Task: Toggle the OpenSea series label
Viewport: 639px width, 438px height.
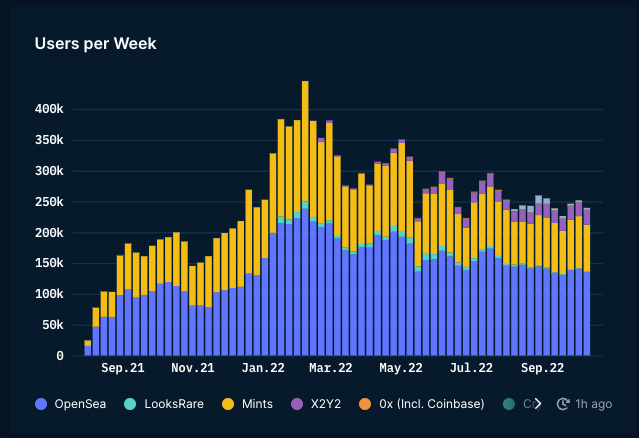Action: pos(83,404)
